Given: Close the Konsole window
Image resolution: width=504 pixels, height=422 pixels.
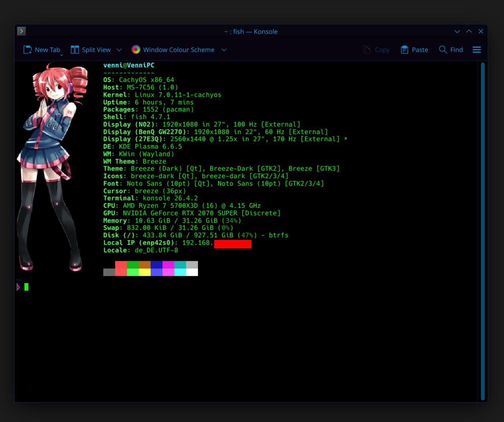Looking at the screenshot, I should (x=481, y=32).
